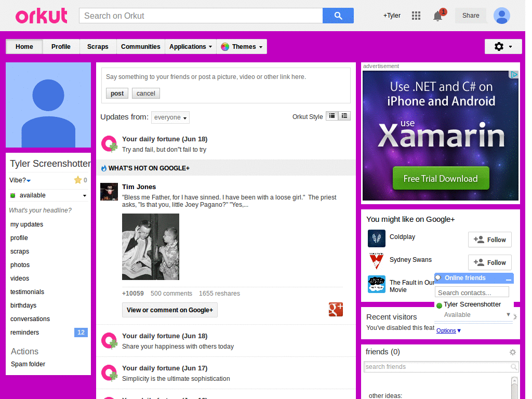Click the cancel button
The image size is (532, 399).
tap(146, 94)
